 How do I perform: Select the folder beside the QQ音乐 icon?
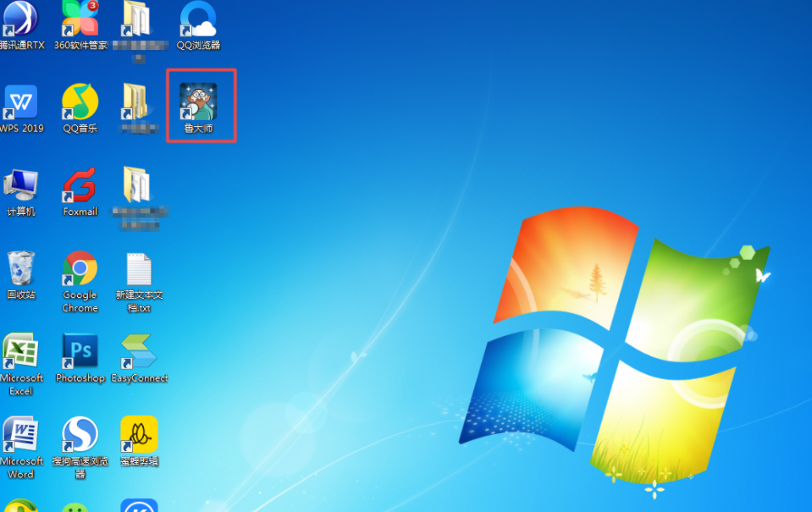pyautogui.click(x=139, y=108)
